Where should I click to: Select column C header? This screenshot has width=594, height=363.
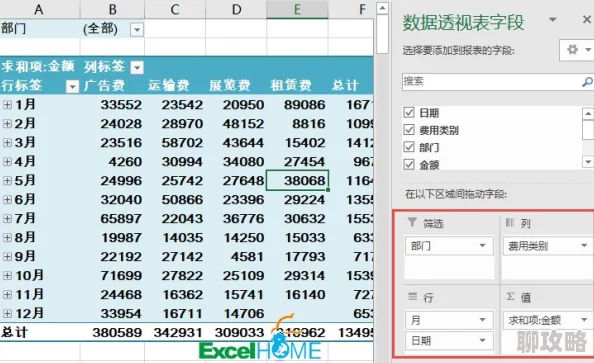point(175,9)
